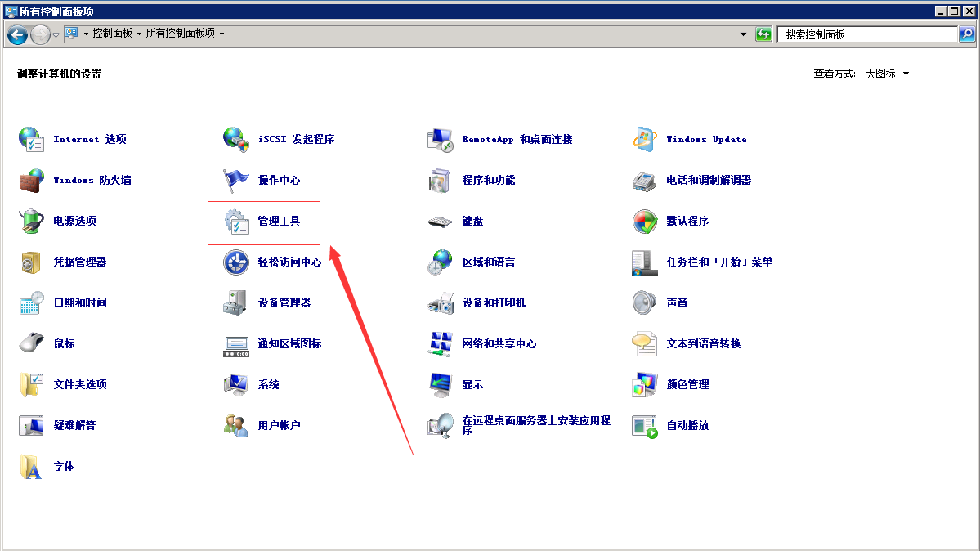Screen dimensions: 980x551
Task: Open the 默认程序 icon
Action: tap(644, 221)
